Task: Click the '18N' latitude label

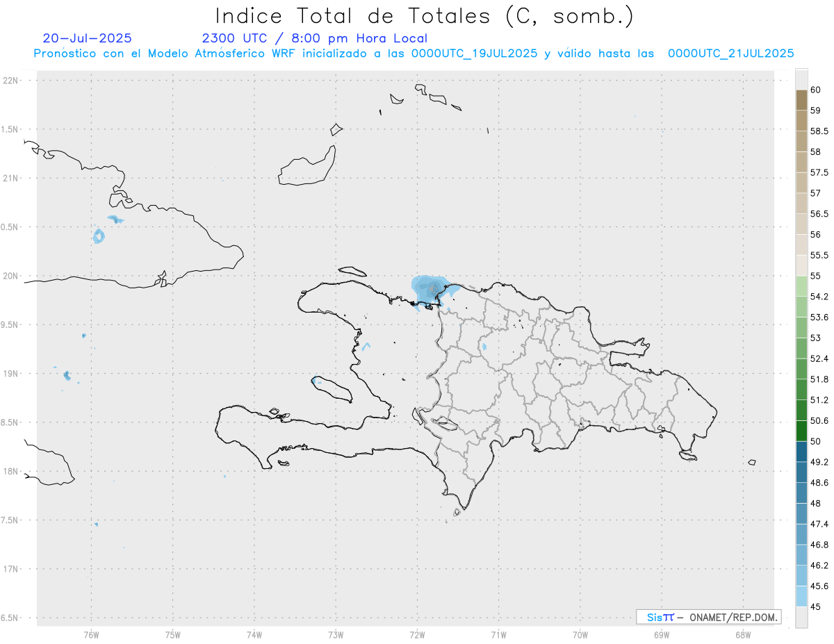Action: [11, 471]
